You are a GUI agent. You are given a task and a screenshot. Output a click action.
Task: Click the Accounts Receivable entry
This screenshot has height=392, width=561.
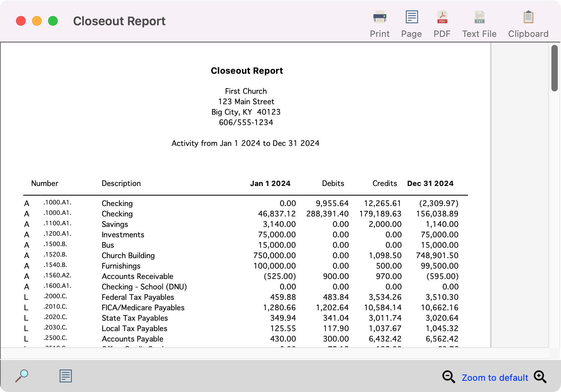[x=137, y=276]
